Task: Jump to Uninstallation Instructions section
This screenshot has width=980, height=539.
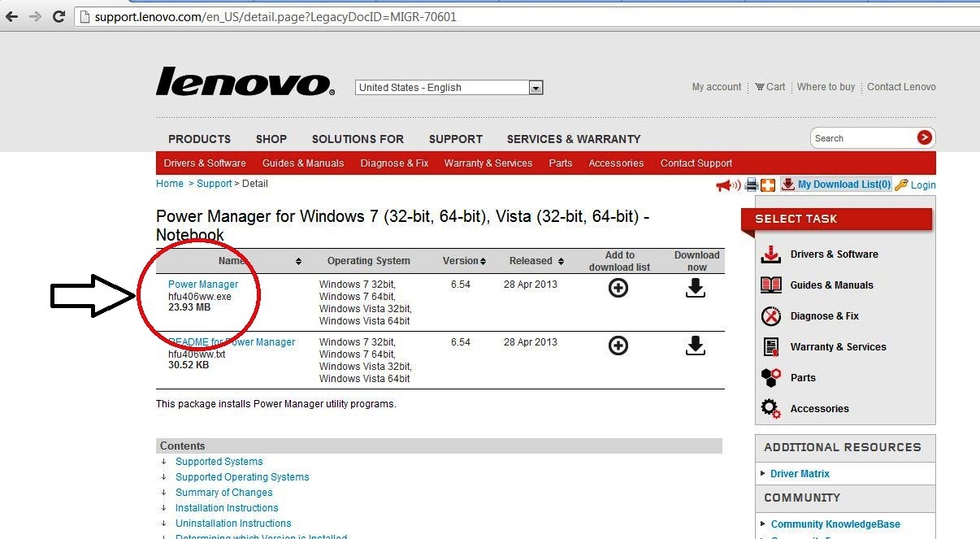Action: click(233, 524)
